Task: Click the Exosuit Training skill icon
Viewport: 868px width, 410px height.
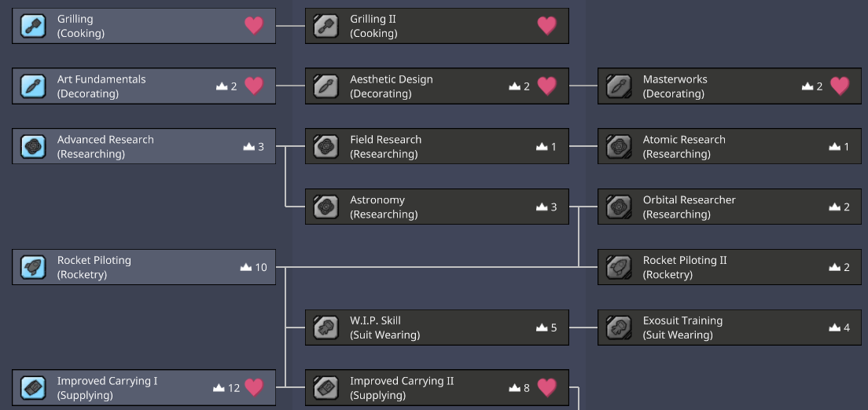Action: 619,328
